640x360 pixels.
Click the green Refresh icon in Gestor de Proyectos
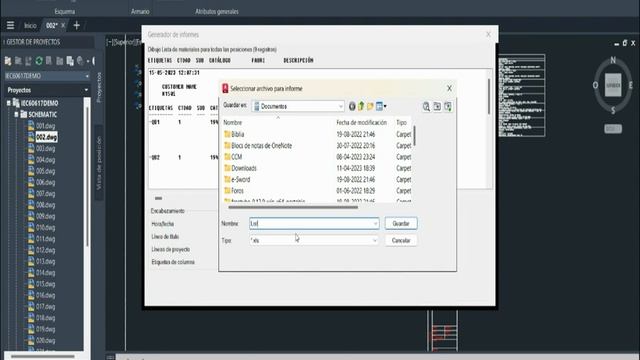tap(39, 61)
